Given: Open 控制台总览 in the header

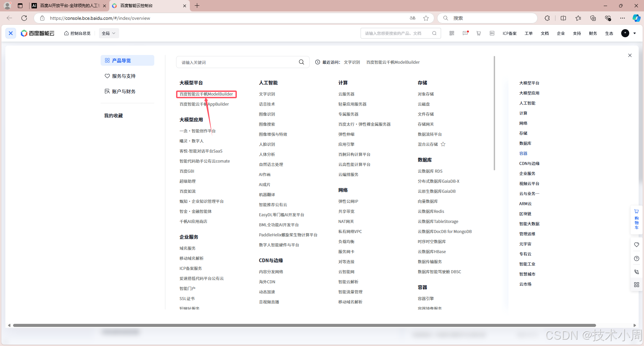Looking at the screenshot, I should (77, 33).
